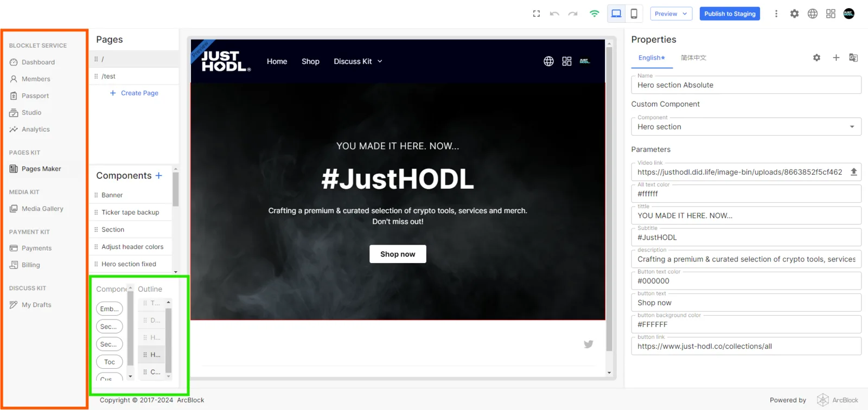Select Ticker tape backup component
Image resolution: width=868 pixels, height=410 pixels.
coord(131,213)
